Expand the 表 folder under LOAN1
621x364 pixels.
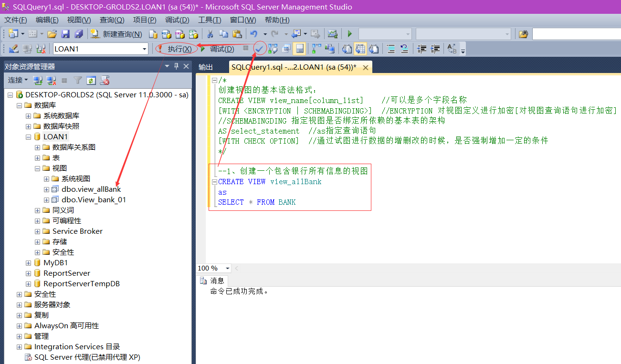pyautogui.click(x=37, y=157)
